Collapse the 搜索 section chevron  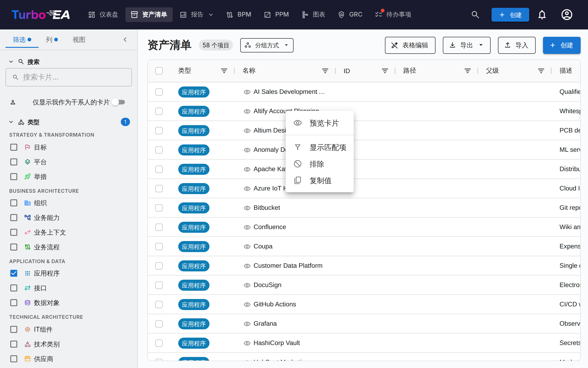coord(11,62)
